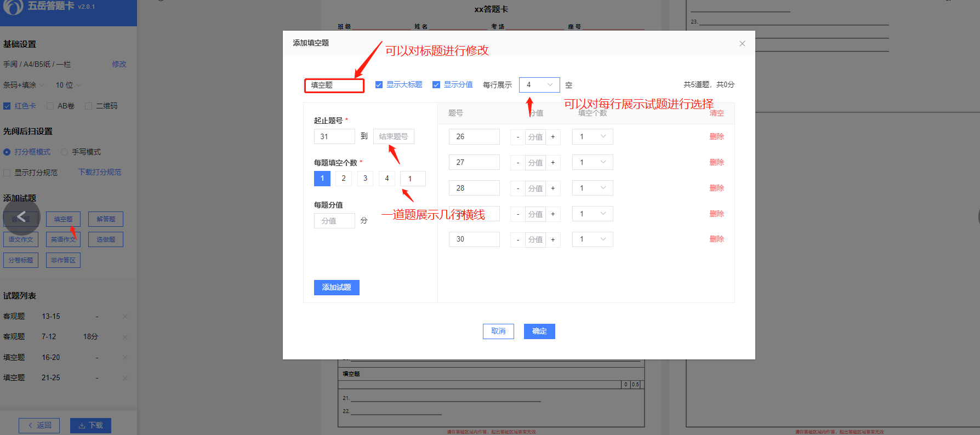
Task: Delete question 28 row
Action: coord(717,188)
